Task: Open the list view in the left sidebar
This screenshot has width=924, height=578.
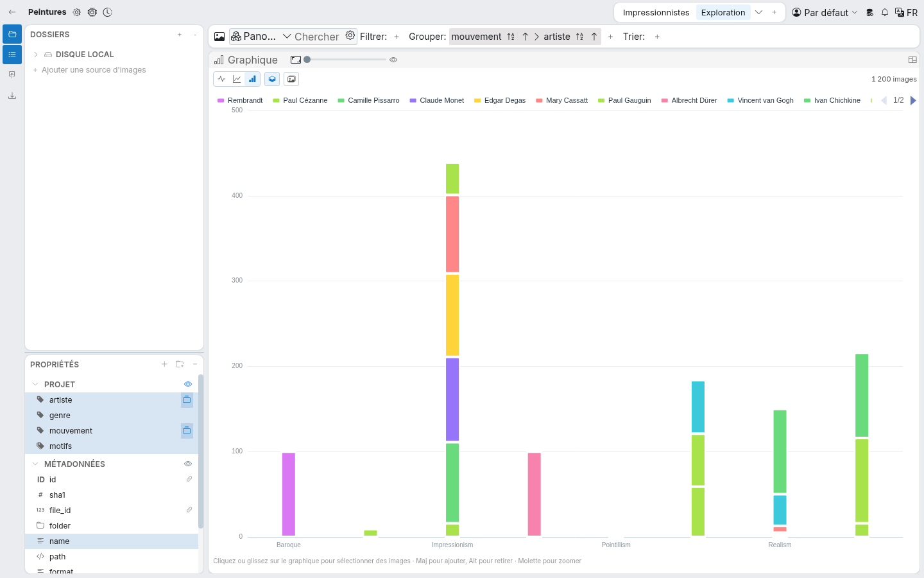Action: click(12, 55)
